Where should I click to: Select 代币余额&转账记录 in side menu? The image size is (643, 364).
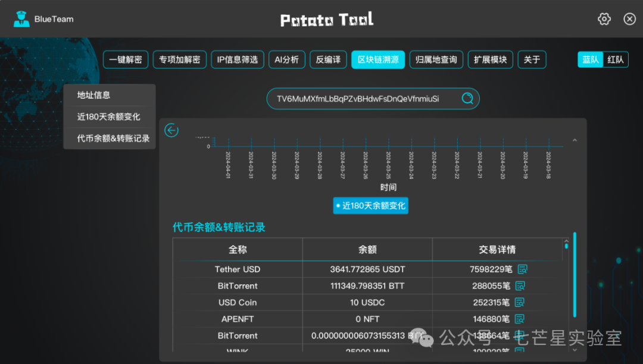tap(110, 139)
